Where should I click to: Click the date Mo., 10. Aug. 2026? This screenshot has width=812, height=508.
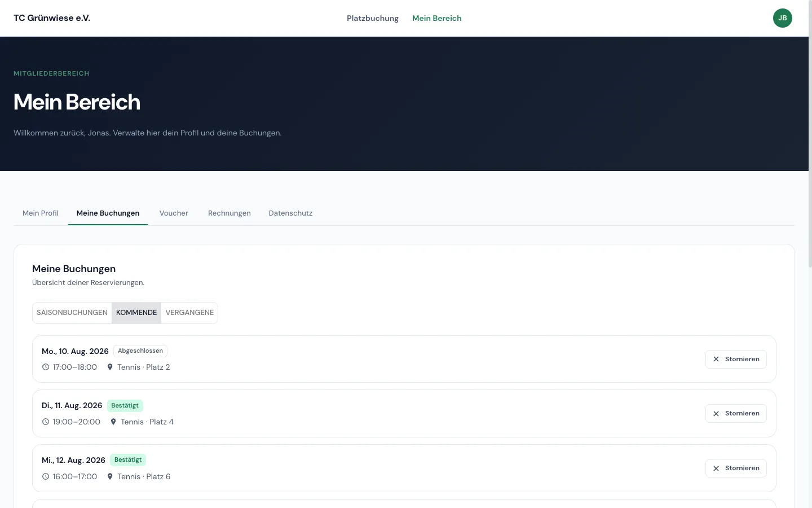[x=75, y=351]
